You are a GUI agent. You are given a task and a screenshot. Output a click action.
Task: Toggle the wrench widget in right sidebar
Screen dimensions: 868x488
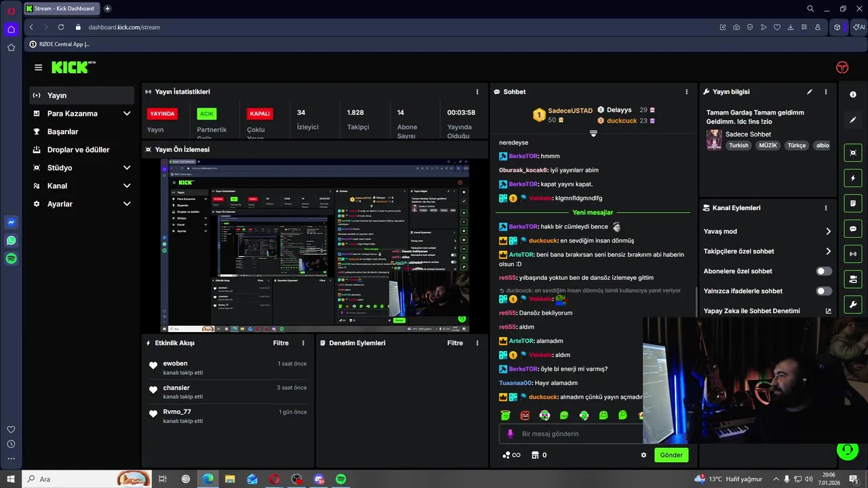(x=853, y=304)
